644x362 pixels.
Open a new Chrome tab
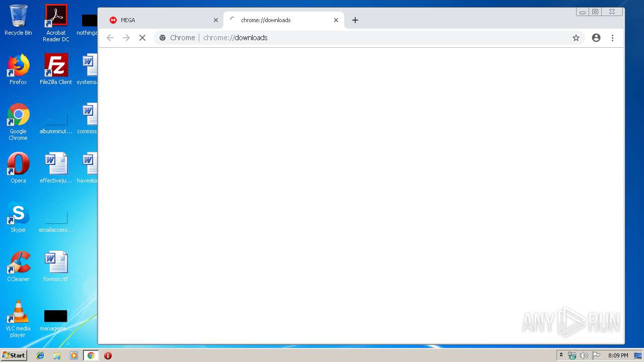tap(355, 20)
